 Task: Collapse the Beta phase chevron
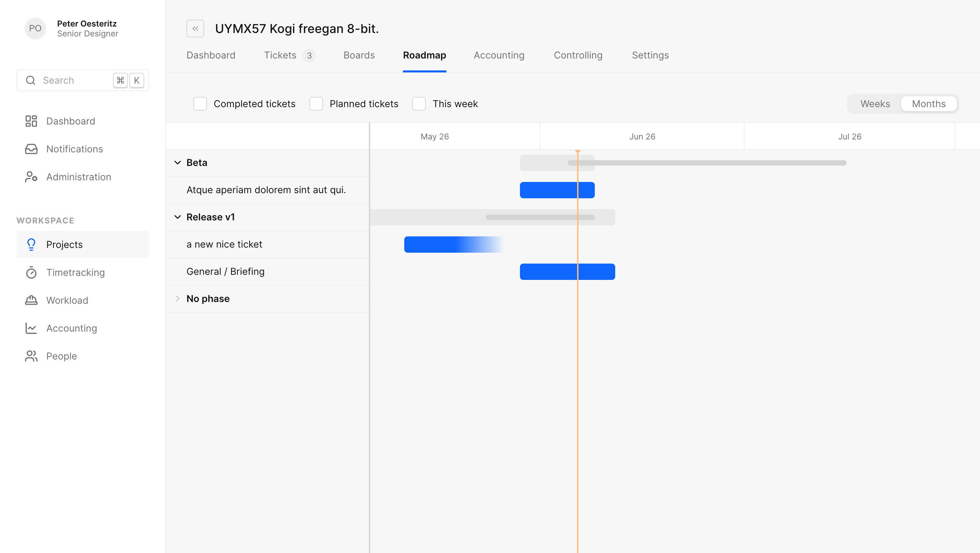pyautogui.click(x=178, y=163)
